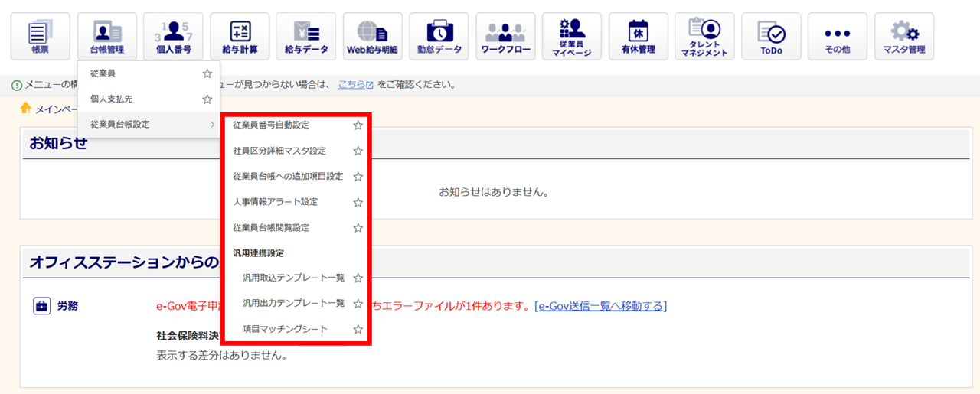Viewport: 980px width, 394px height.
Task: Expand the 従業員台帳設定 submenu
Action: pyautogui.click(x=149, y=125)
